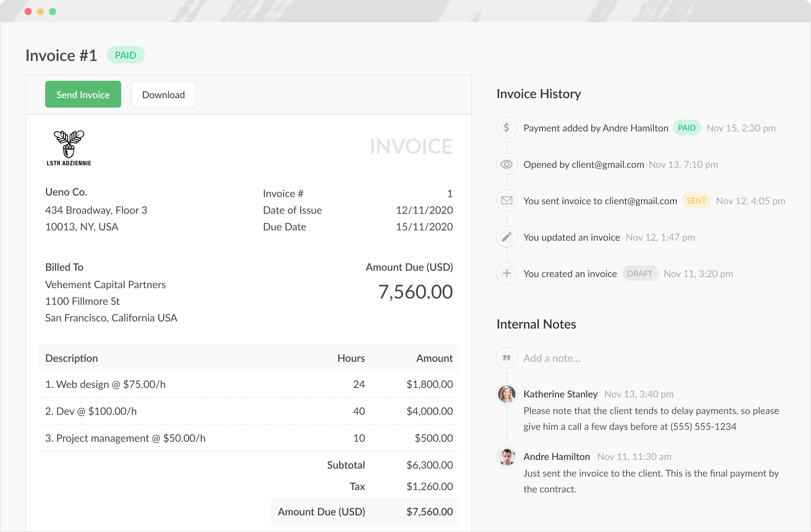This screenshot has width=811, height=532.
Task: Click the Katherine Stanley name in notes
Action: click(560, 394)
